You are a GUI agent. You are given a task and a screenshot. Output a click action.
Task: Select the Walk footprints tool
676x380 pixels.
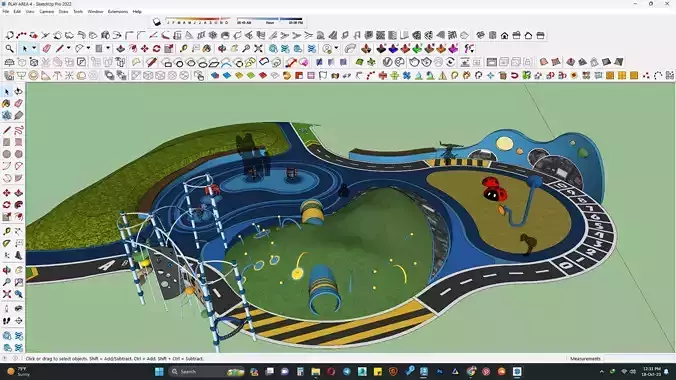tap(6, 321)
